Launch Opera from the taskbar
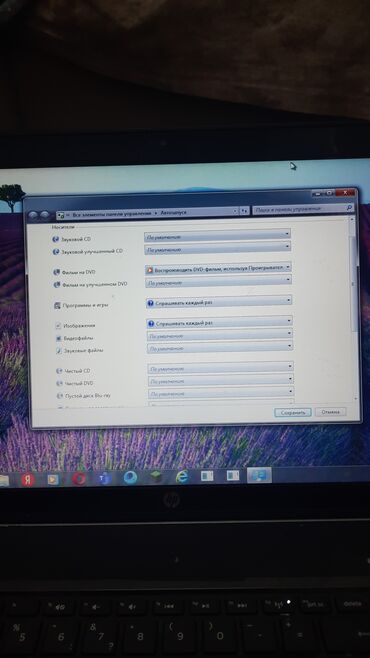The width and height of the screenshot is (370, 658). 78,478
